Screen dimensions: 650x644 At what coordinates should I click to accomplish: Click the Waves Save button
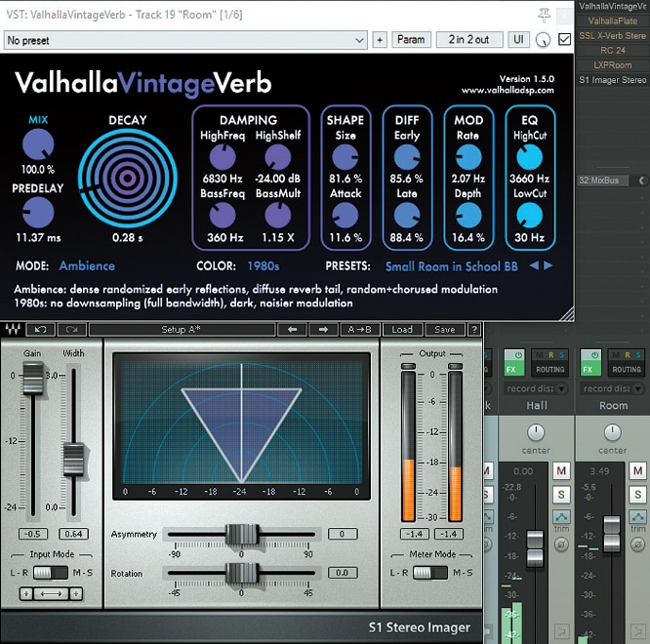coord(444,330)
